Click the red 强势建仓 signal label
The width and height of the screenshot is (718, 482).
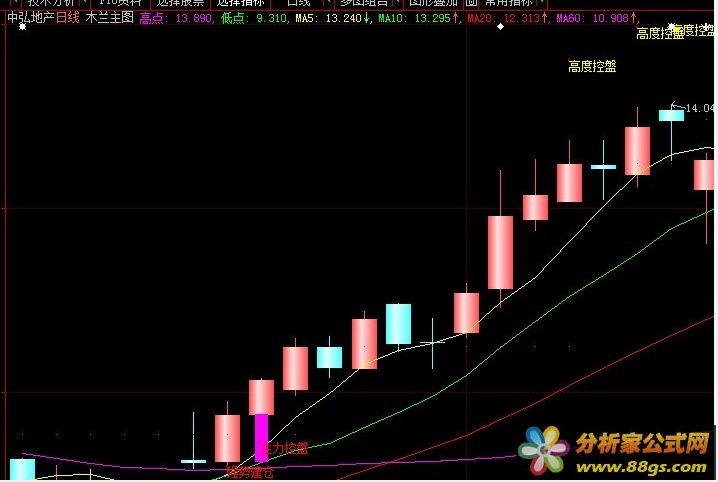tap(250, 471)
